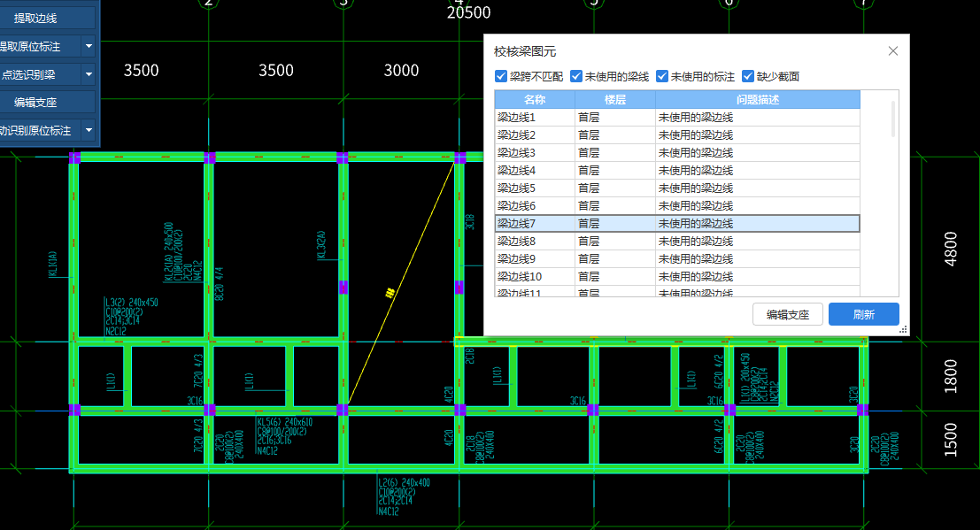Click the 问题描述 column header

[x=758, y=99]
